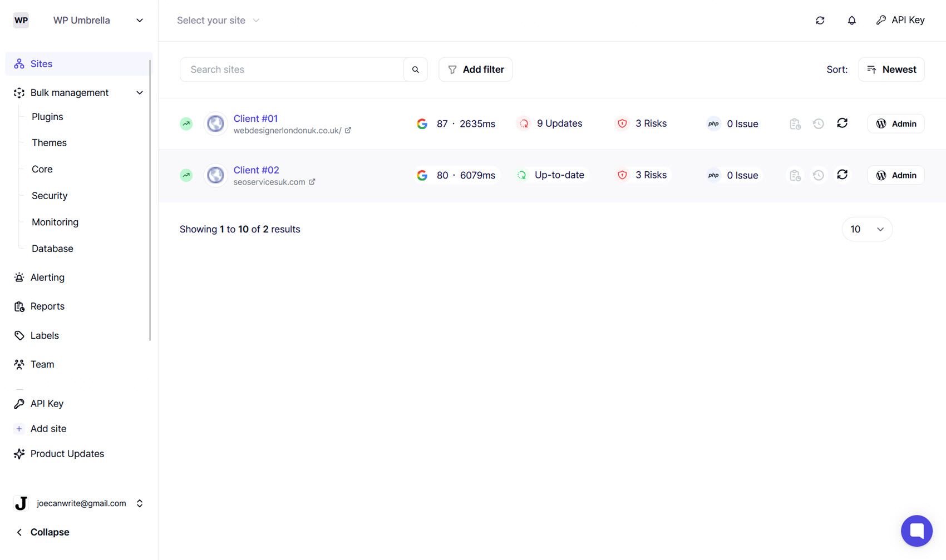Refresh site data for Client #01

pyautogui.click(x=842, y=123)
